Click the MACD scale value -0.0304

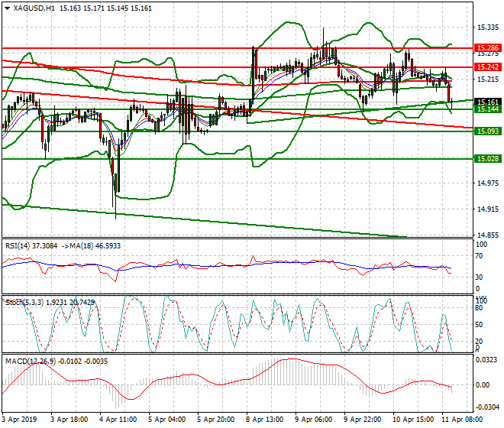pyautogui.click(x=488, y=407)
